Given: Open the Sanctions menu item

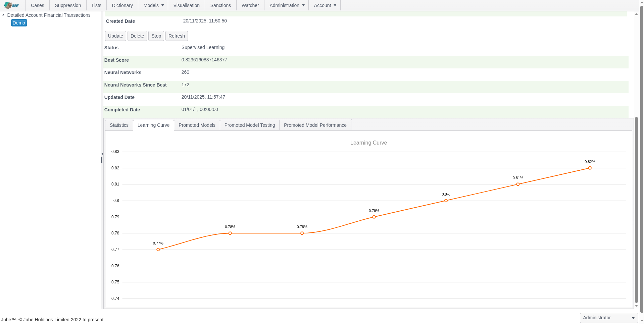Looking at the screenshot, I should [220, 5].
